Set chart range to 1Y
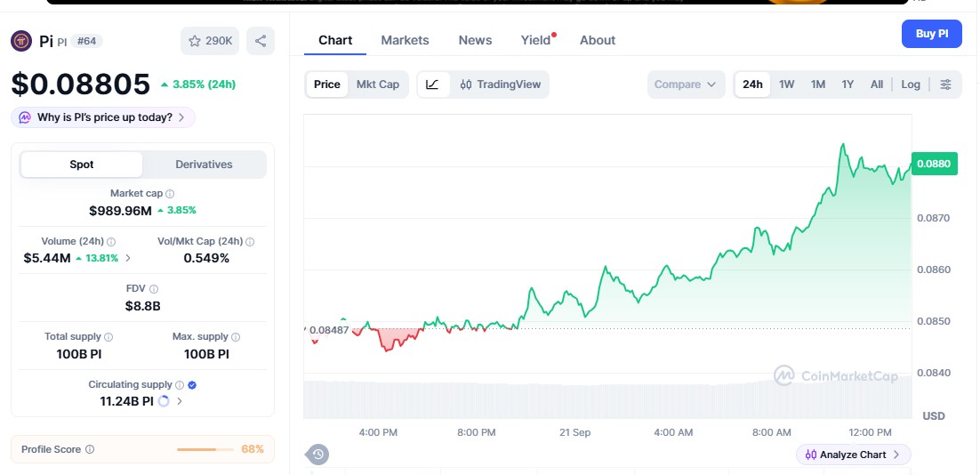The width and height of the screenshot is (980, 475). pos(847,85)
